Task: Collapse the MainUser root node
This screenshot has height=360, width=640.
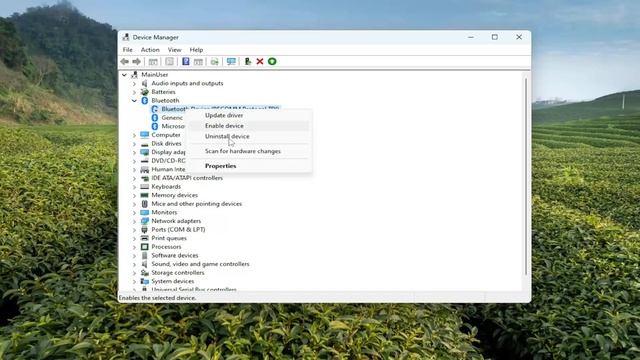Action: [x=124, y=75]
